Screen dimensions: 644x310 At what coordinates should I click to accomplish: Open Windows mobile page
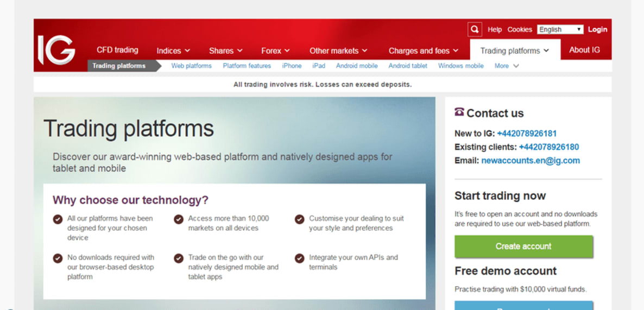point(461,66)
